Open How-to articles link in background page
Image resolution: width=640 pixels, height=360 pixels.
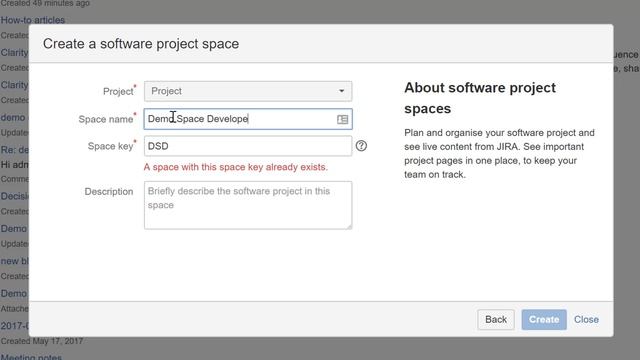(x=33, y=20)
